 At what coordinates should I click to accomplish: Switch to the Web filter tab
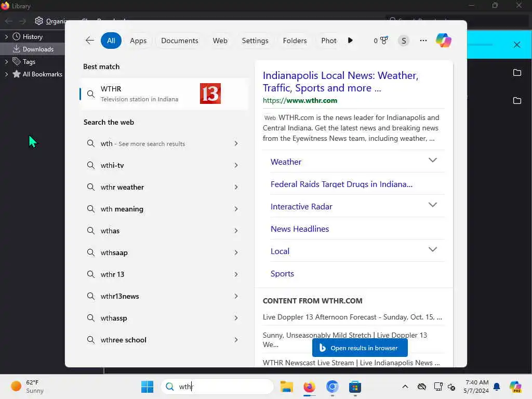click(x=220, y=41)
